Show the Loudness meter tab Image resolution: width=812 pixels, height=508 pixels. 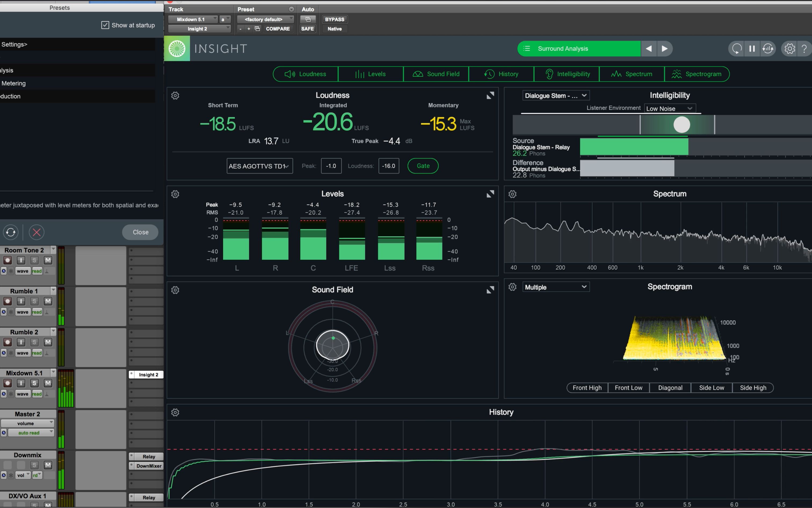click(x=305, y=74)
